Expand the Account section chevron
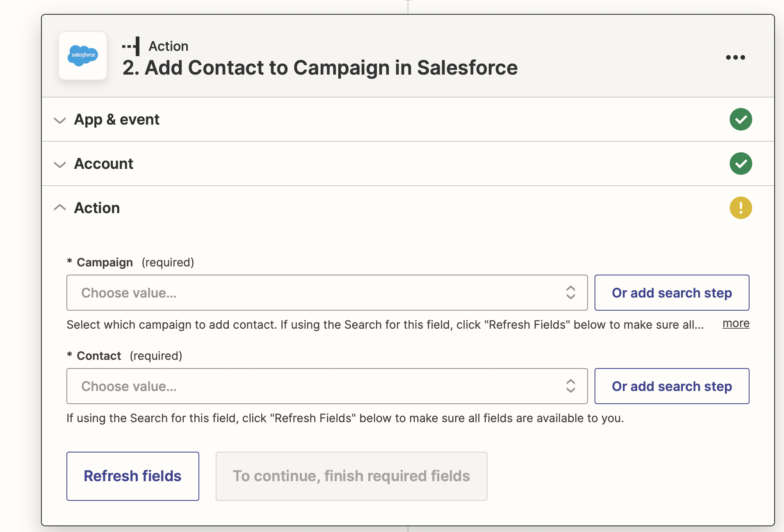Image resolution: width=784 pixels, height=532 pixels. (x=60, y=164)
